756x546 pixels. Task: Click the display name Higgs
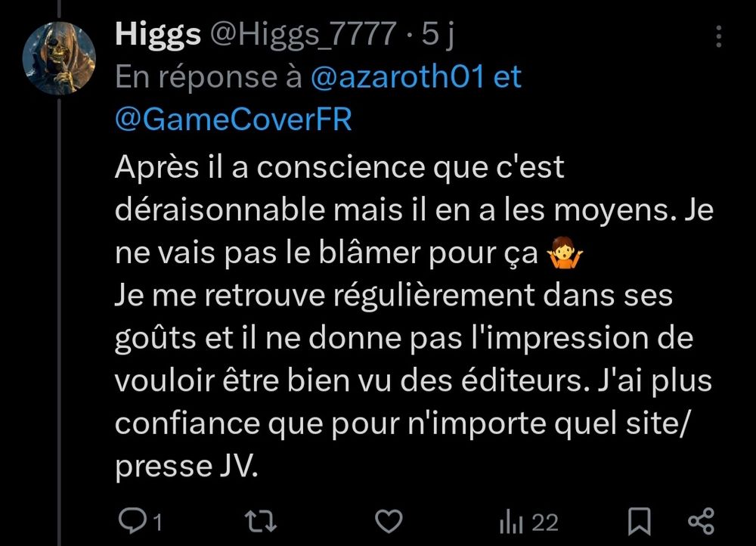click(x=158, y=34)
